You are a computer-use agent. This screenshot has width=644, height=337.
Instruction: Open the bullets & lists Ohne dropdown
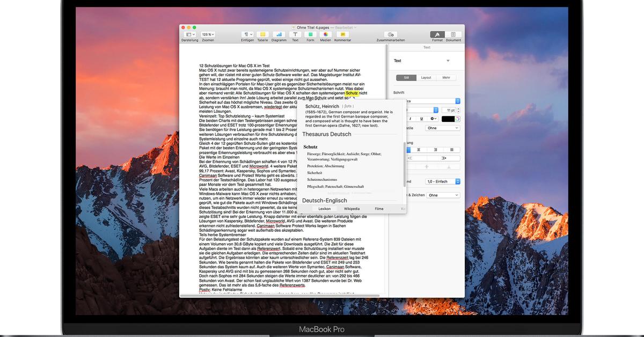[x=443, y=195]
